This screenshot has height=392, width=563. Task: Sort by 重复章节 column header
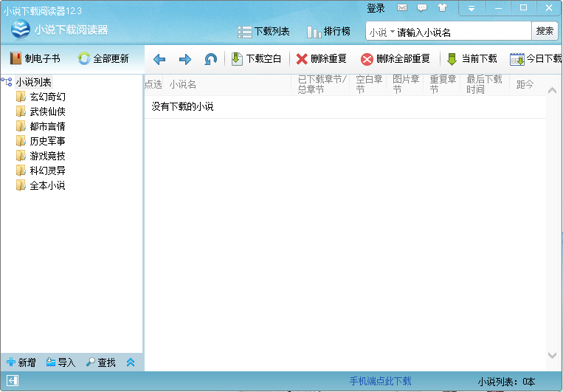[x=443, y=84]
